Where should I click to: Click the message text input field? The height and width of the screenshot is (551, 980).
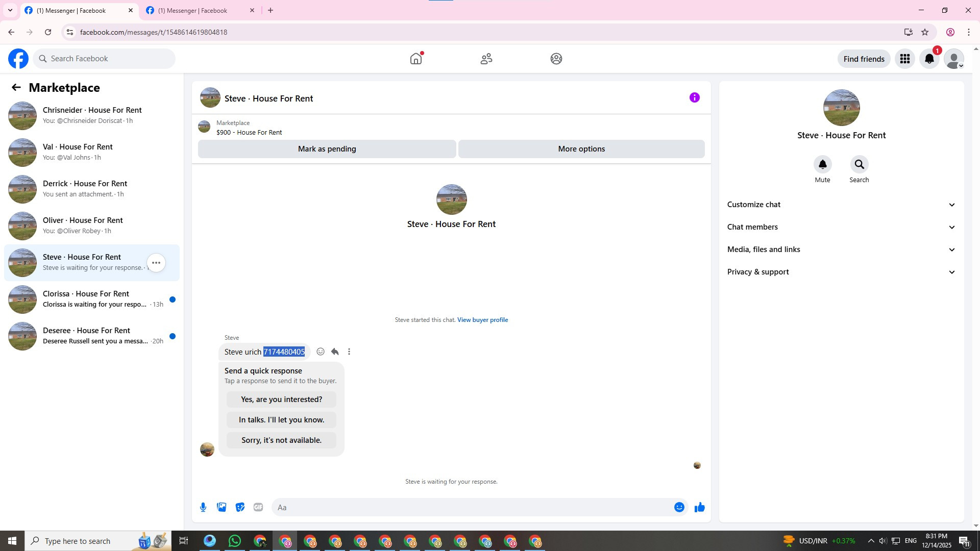click(472, 507)
